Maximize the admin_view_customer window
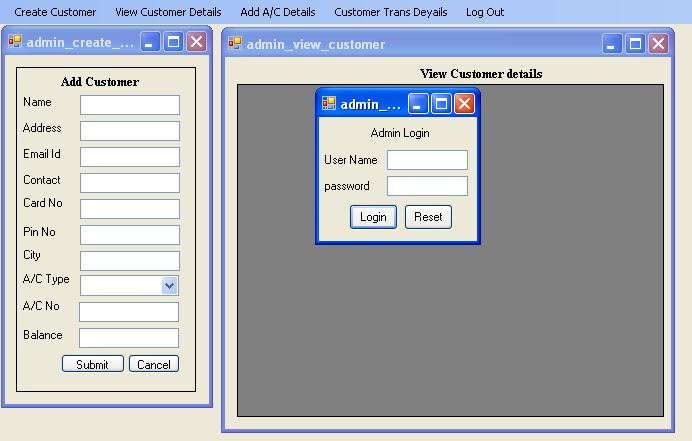 (x=635, y=43)
